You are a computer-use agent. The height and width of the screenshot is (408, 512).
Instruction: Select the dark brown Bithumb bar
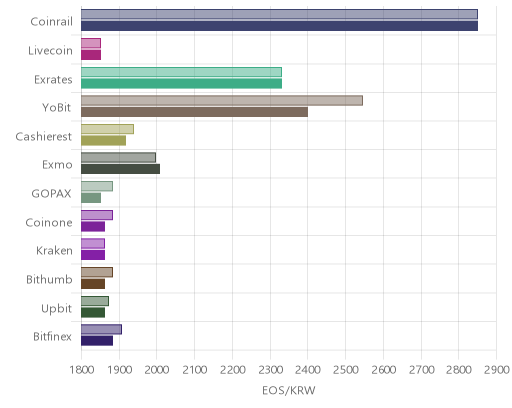click(x=93, y=284)
